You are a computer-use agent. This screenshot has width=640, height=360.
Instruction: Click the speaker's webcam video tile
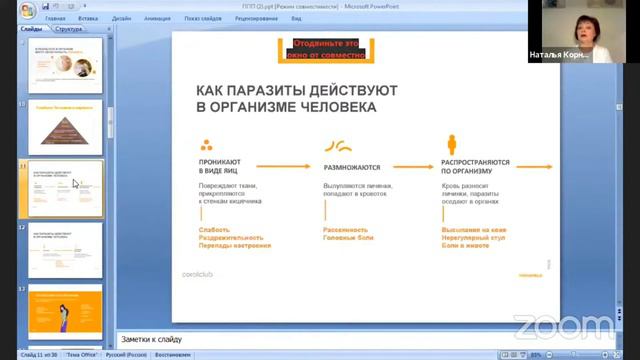click(x=584, y=31)
